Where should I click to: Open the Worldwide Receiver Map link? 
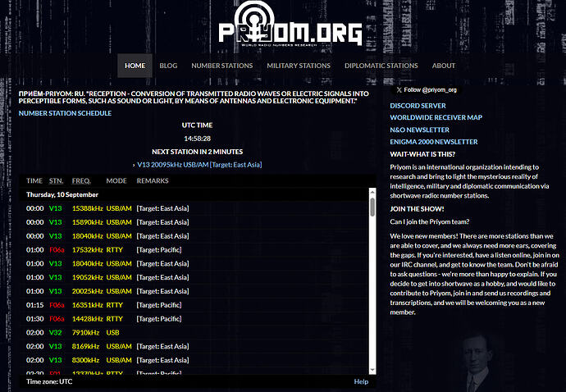click(x=436, y=117)
